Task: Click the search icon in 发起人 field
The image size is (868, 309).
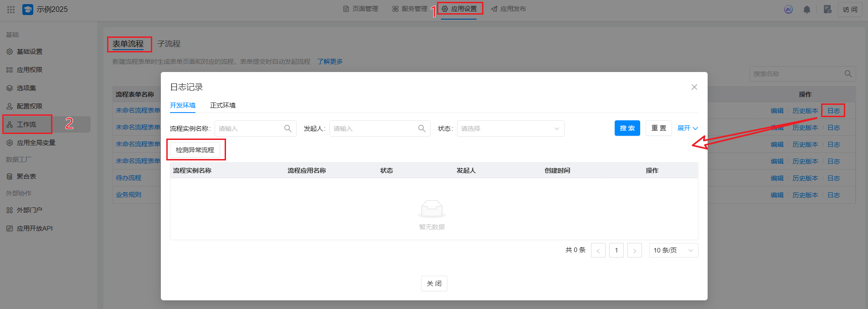Action: (x=421, y=129)
